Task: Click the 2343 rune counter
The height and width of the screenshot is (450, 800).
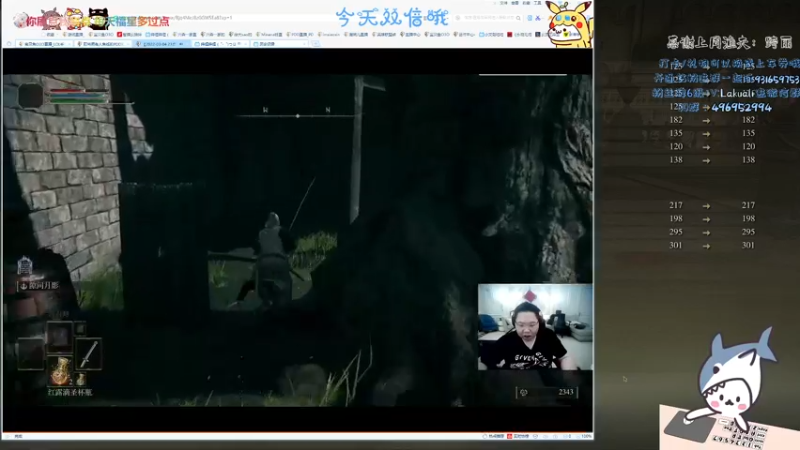Action: pos(566,392)
